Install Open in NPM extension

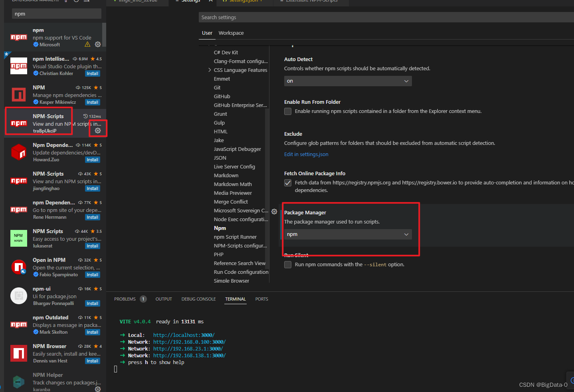93,275
